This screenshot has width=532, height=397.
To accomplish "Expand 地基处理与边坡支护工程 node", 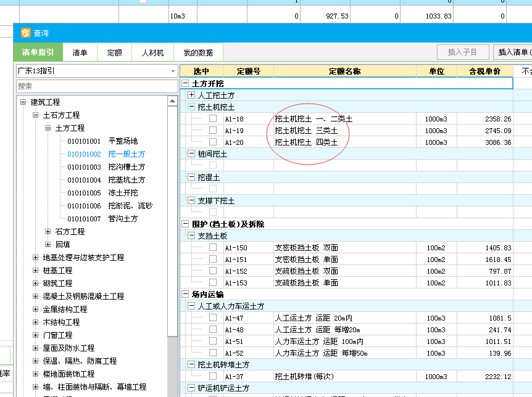I will click(x=35, y=257).
